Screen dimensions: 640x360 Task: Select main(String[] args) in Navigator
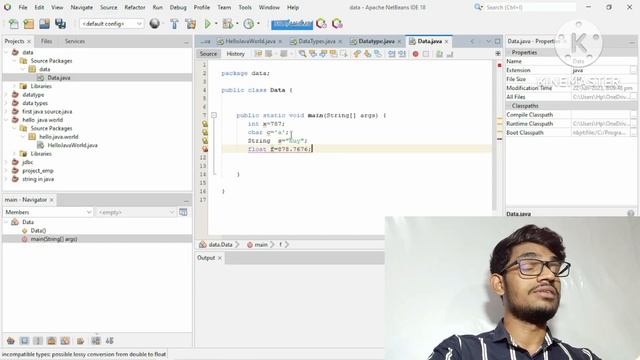coord(54,239)
